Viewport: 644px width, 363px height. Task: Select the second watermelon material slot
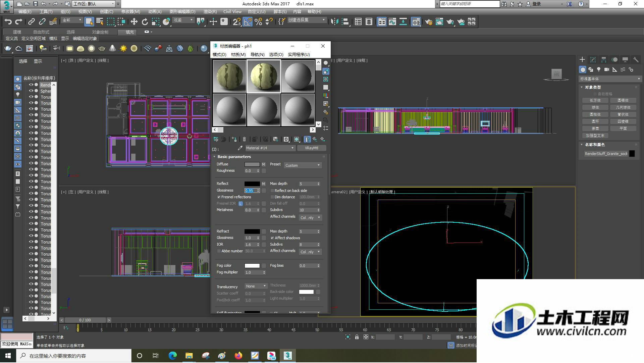coord(264,76)
